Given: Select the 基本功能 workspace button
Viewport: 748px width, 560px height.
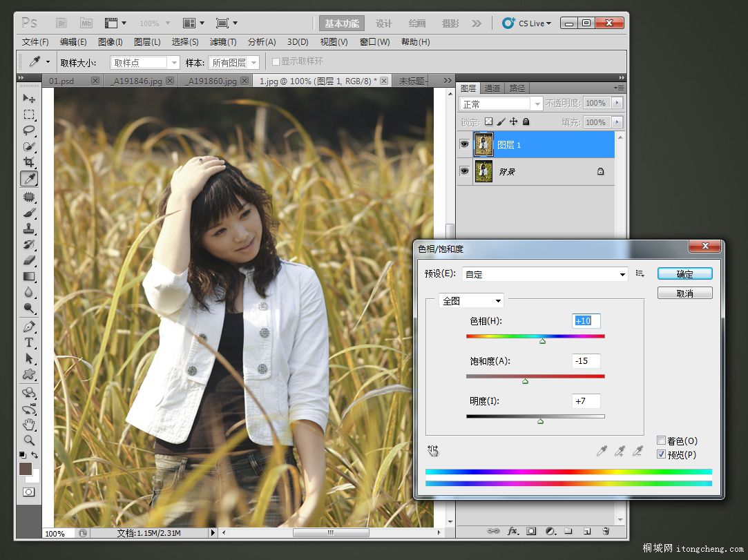Looking at the screenshot, I should tap(342, 23).
